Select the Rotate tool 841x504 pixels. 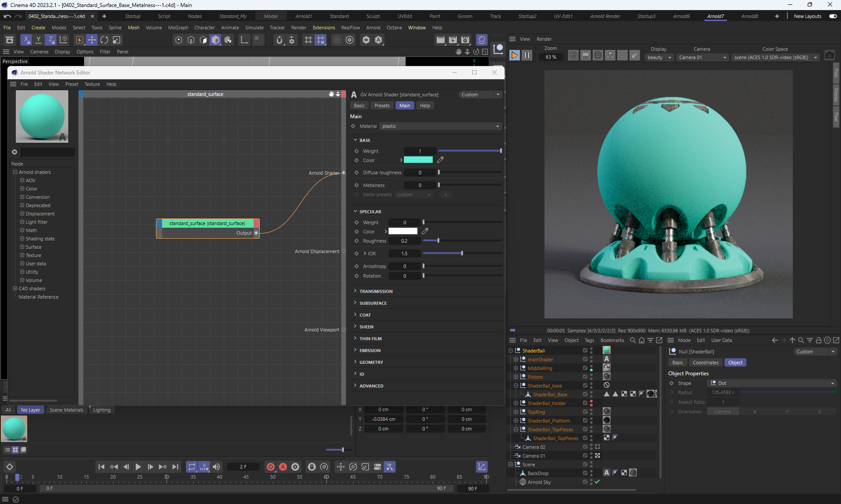point(104,40)
